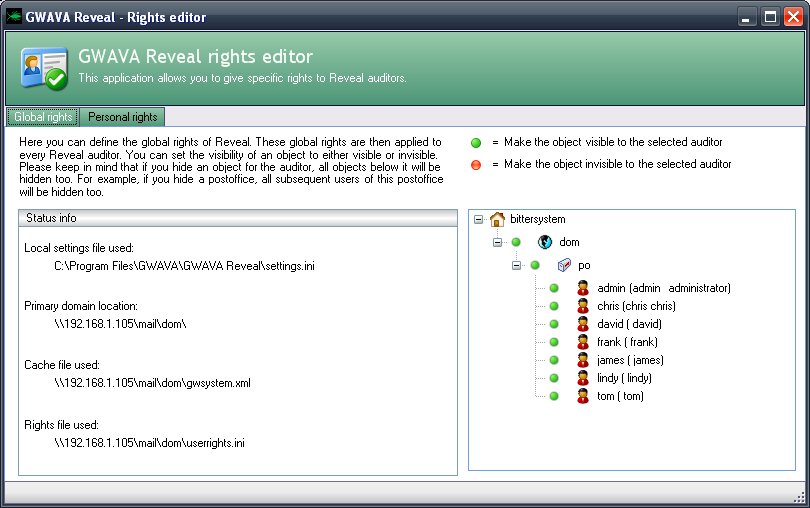
Task: Toggle visibility dot for frank
Action: coord(554,342)
